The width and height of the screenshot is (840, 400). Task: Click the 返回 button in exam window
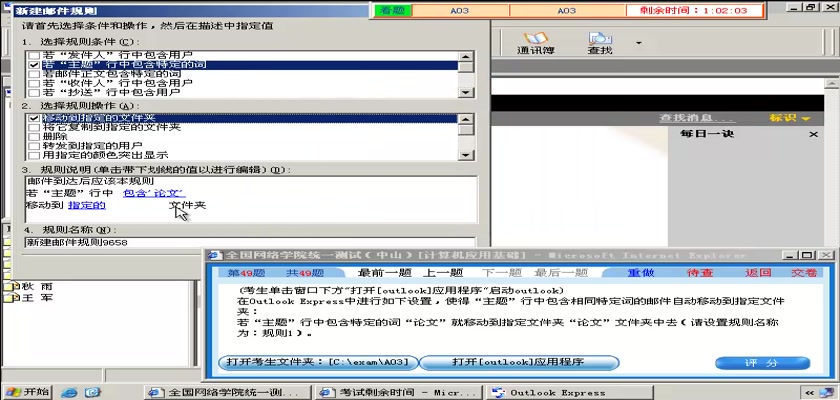[758, 273]
